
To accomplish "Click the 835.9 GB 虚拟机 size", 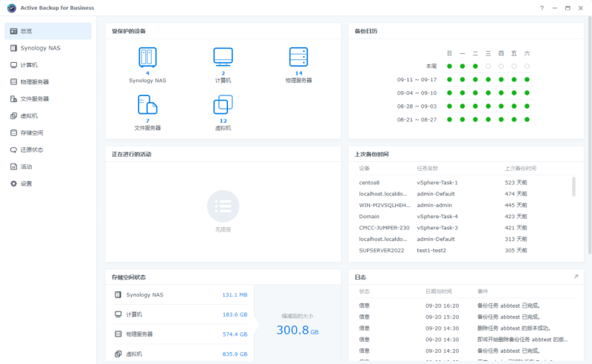I will click(x=235, y=354).
